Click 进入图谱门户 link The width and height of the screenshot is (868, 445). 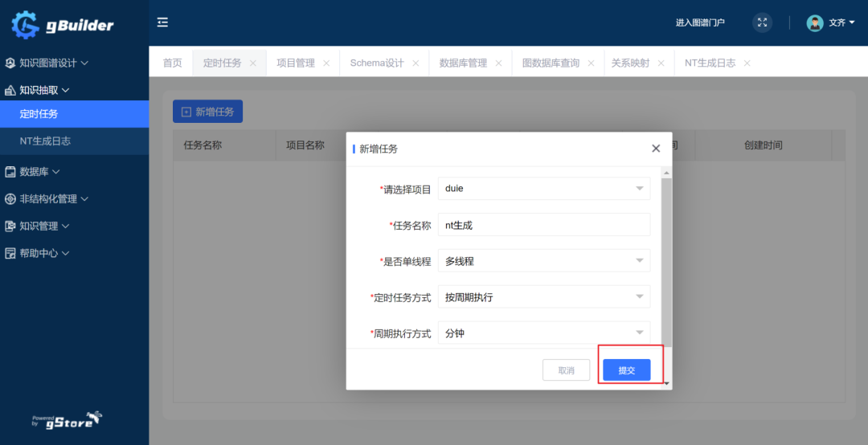point(700,22)
